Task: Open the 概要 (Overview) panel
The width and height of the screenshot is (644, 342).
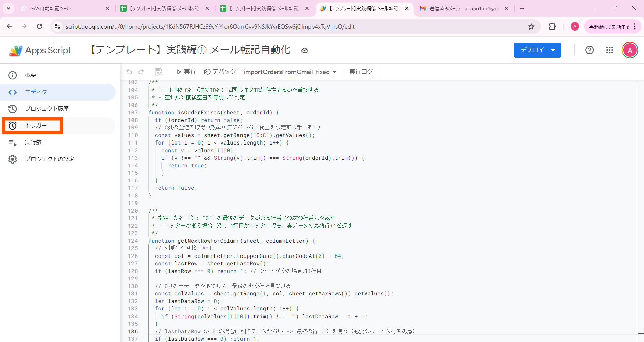Action: [x=30, y=75]
